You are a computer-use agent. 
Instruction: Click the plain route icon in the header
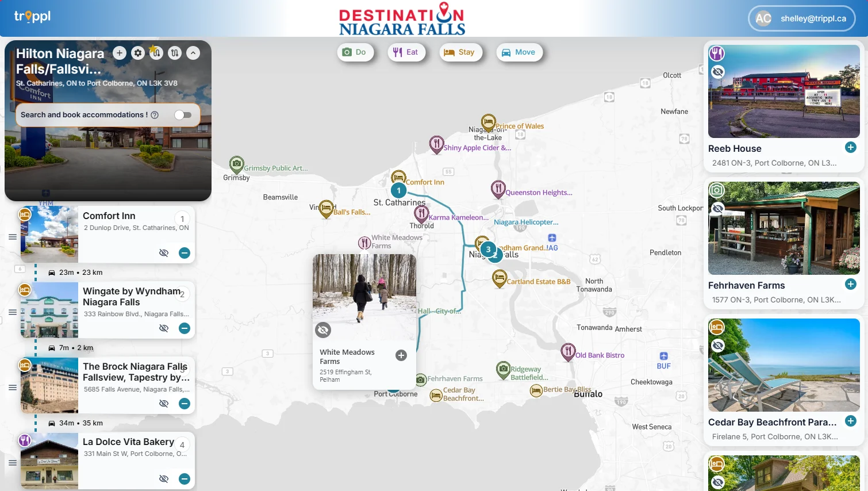pos(175,52)
